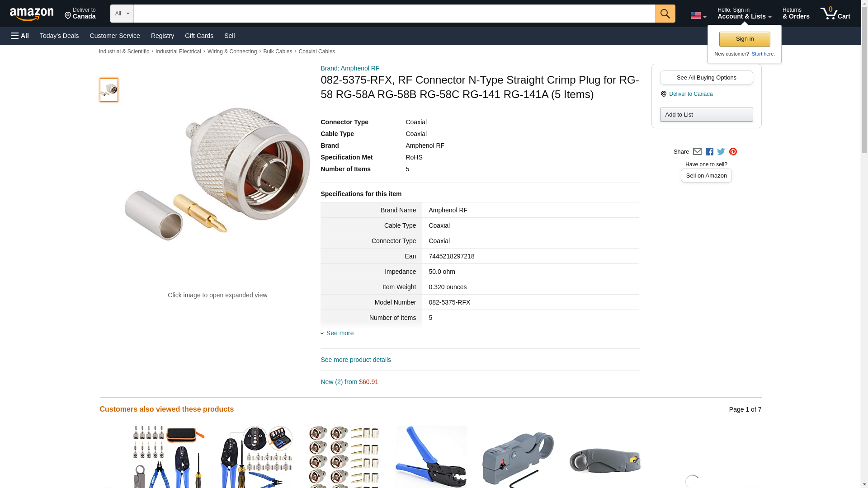Open Today's Deals in navigation
This screenshot has height=488, width=868.
pyautogui.click(x=59, y=36)
